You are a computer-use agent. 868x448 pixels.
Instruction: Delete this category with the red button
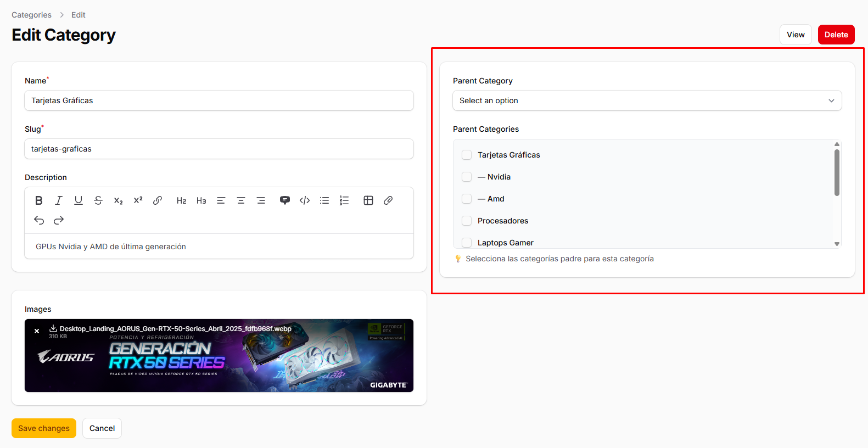click(836, 35)
